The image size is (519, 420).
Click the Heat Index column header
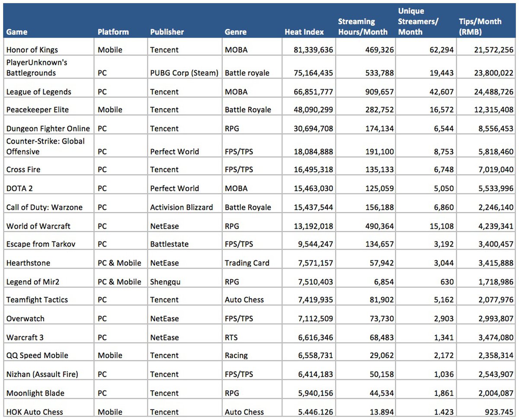coord(304,32)
